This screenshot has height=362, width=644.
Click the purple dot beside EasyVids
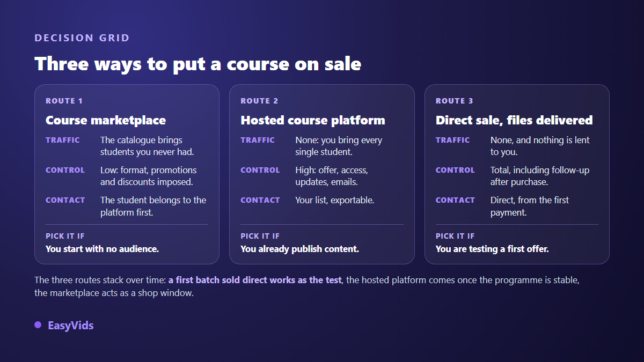(x=38, y=325)
